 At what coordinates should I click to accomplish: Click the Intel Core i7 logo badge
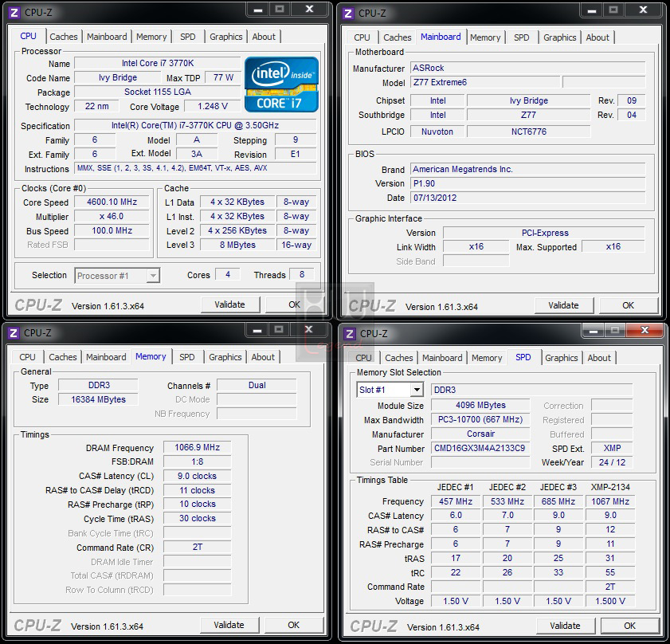coord(281,84)
